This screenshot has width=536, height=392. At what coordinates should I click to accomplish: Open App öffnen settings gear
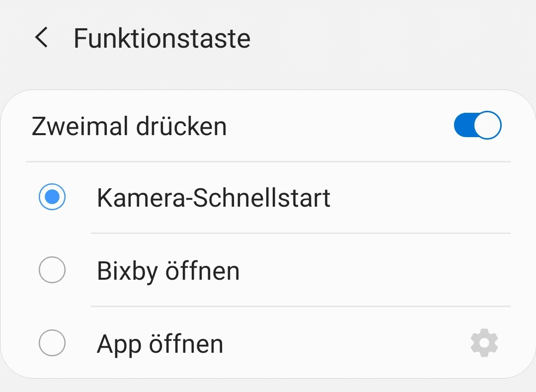pos(484,343)
